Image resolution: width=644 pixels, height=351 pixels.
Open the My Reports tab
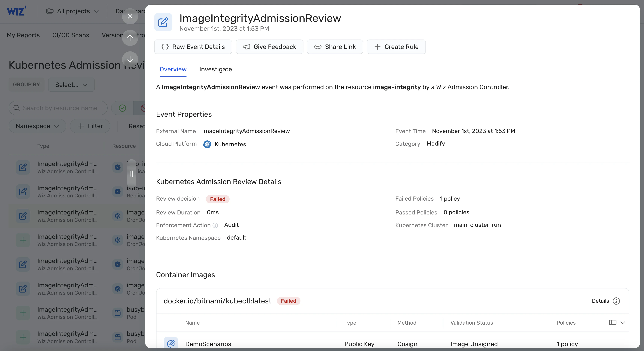23,35
